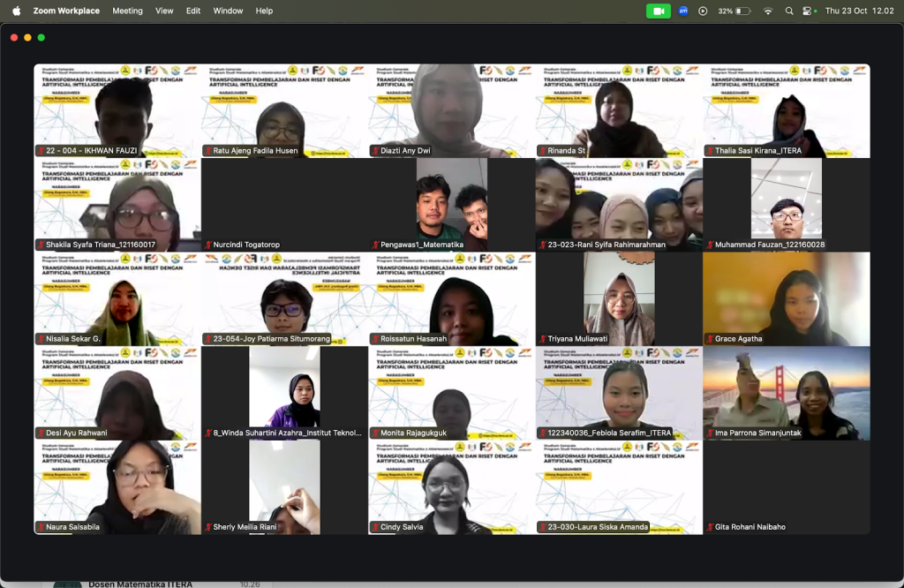Click the Triyana Muliawati name label

click(x=580, y=339)
